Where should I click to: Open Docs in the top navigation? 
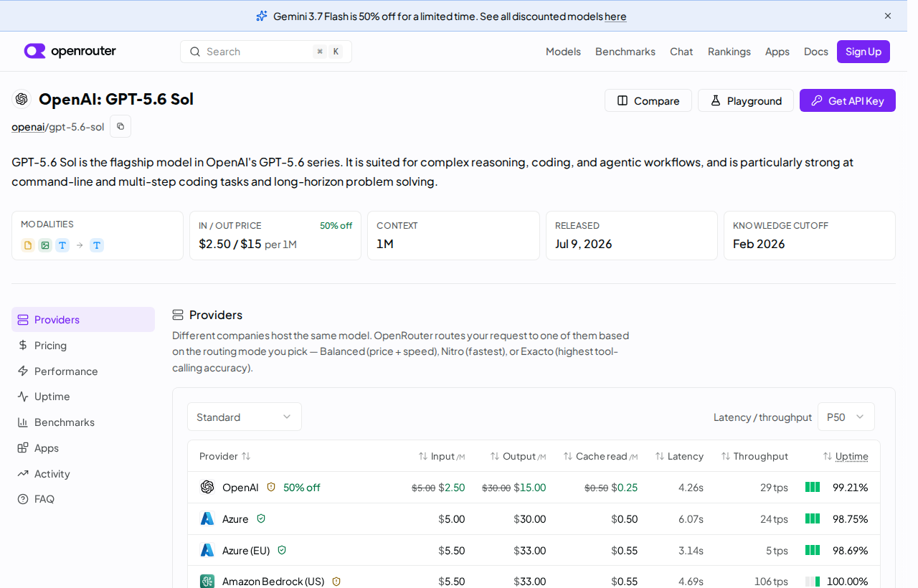click(816, 52)
